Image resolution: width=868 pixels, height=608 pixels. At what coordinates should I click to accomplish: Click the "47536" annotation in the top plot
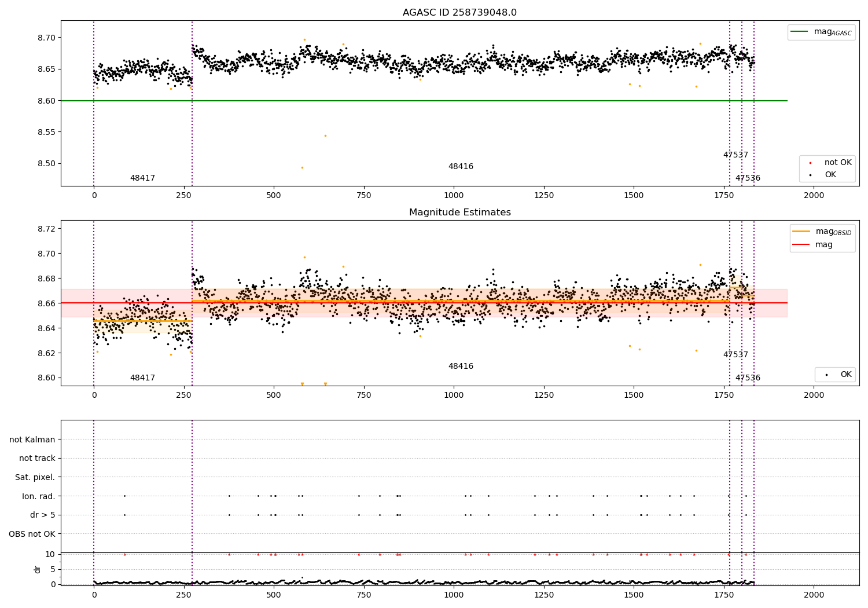coord(748,178)
